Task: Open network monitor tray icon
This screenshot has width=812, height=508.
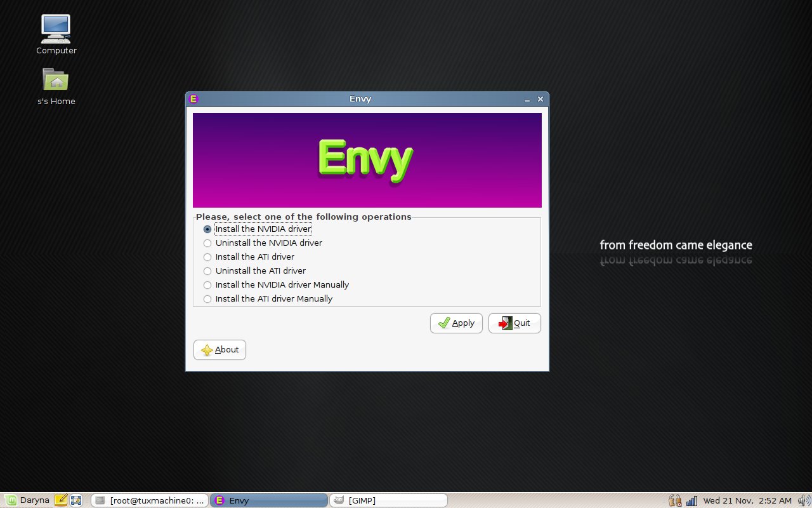Action: [x=691, y=500]
